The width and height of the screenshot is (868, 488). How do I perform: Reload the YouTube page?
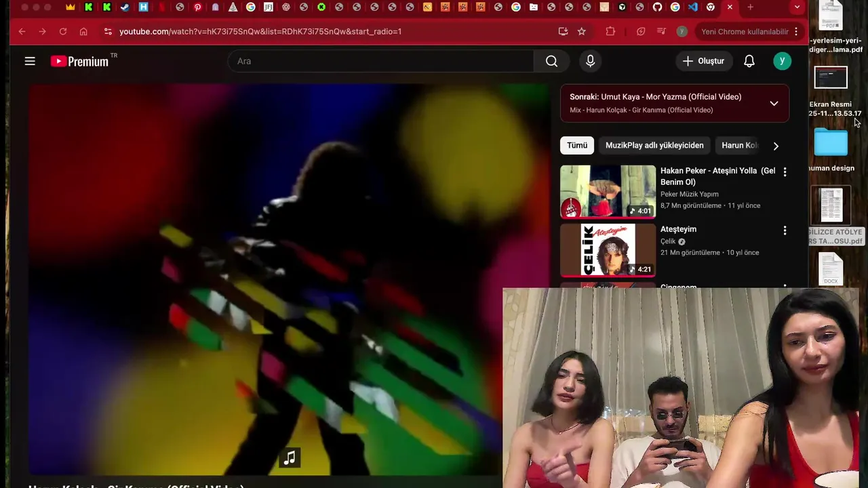[62, 31]
